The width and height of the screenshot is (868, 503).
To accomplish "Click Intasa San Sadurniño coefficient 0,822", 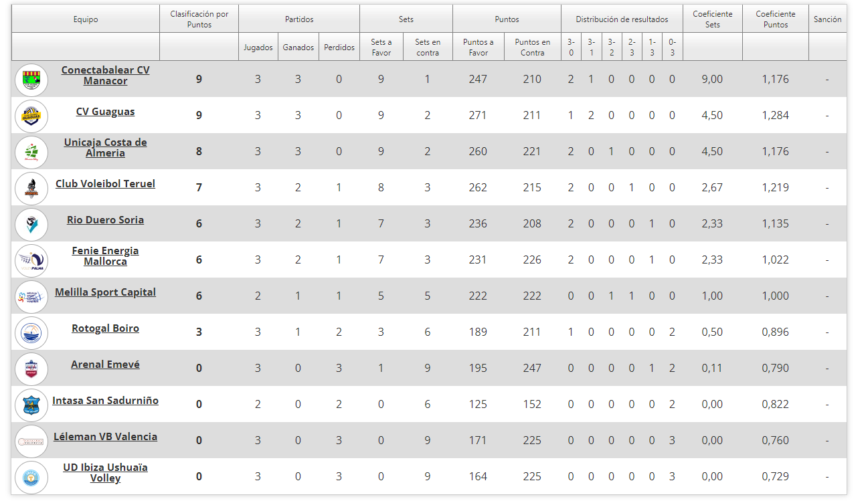I will tap(776, 405).
